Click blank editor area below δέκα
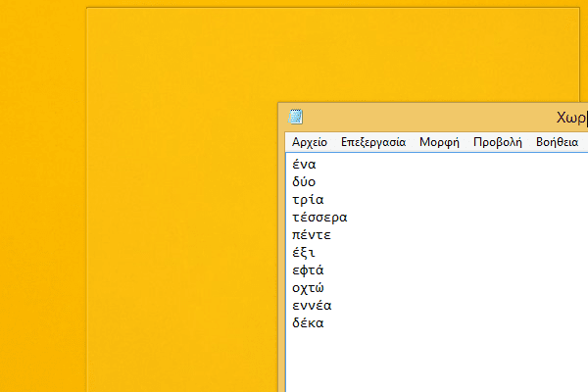Image resolution: width=588 pixels, height=392 pixels. click(431, 363)
